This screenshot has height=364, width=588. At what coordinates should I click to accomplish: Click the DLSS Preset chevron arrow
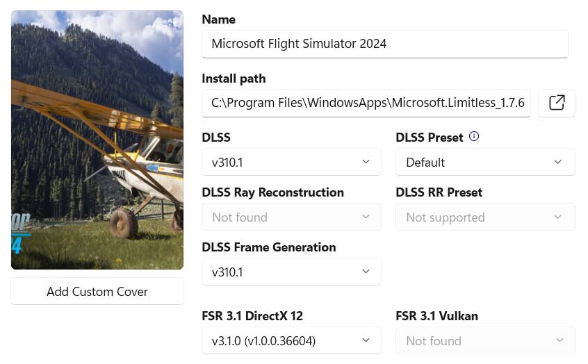click(x=557, y=162)
